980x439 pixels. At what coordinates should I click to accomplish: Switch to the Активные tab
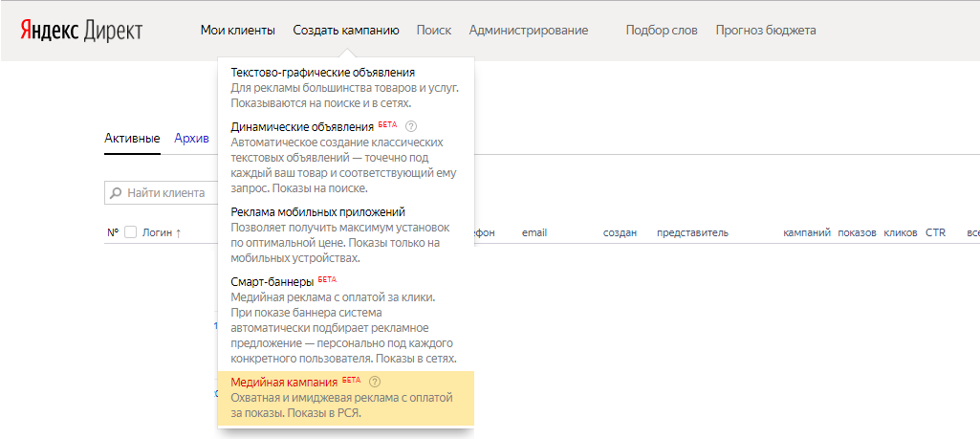point(132,138)
